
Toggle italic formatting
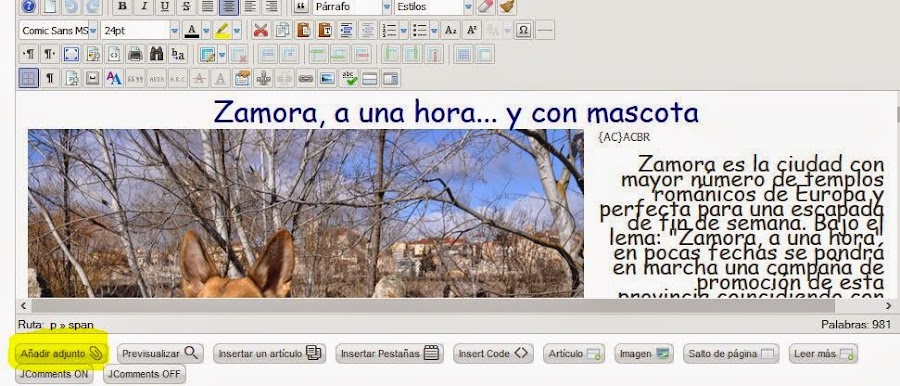(x=143, y=6)
